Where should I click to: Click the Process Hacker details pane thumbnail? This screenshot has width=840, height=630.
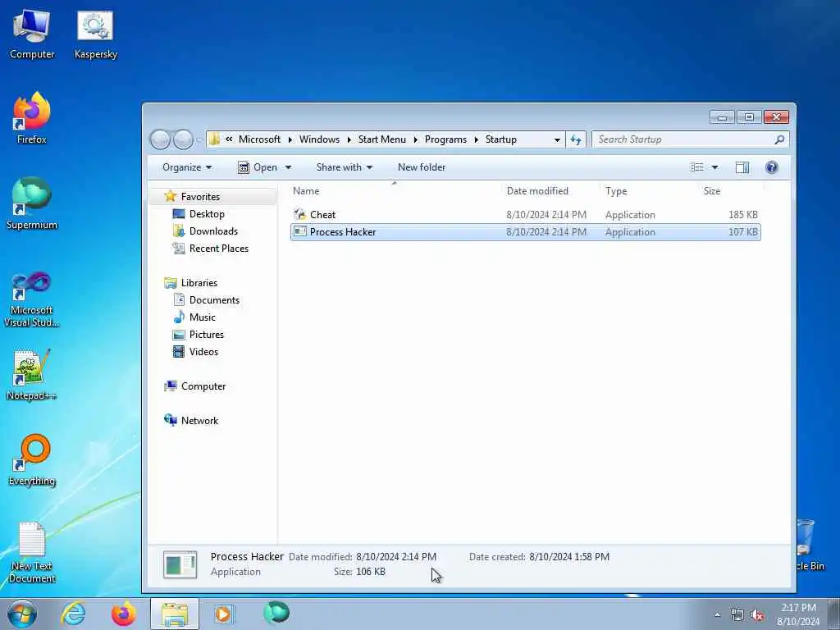point(180,564)
